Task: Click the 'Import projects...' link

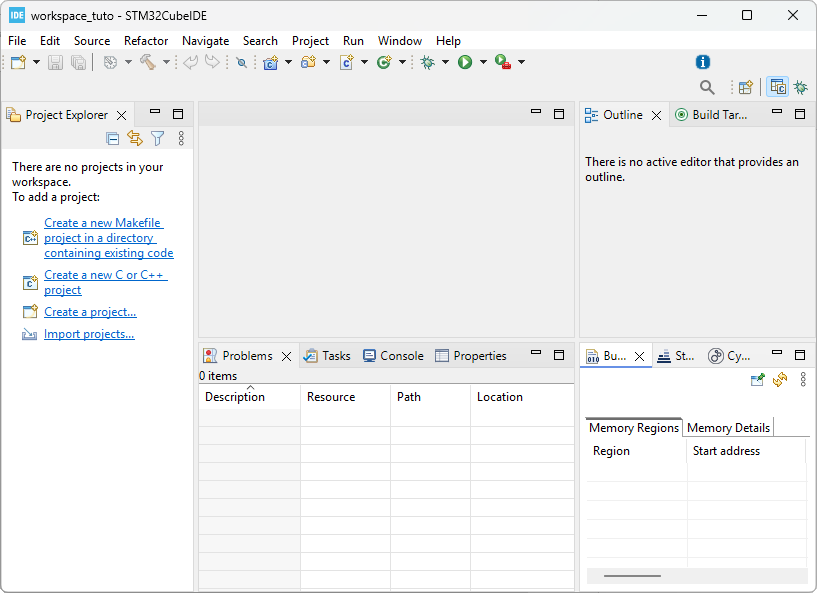Action: (x=89, y=334)
